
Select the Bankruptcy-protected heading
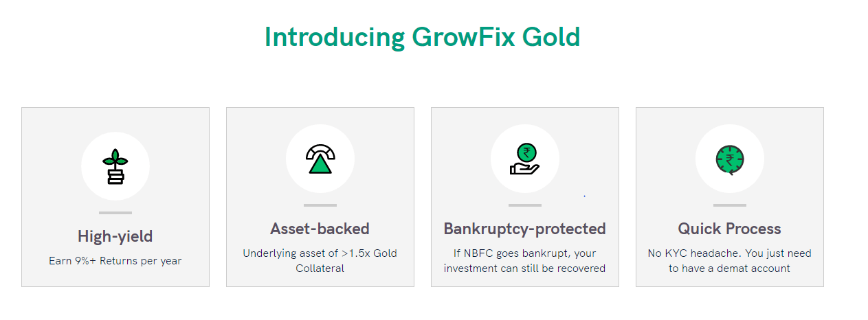[x=525, y=229]
